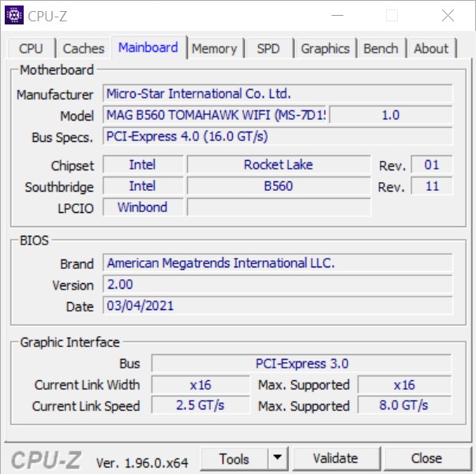Click the Current Link Speed label
This screenshot has height=474, width=476.
pos(86,406)
